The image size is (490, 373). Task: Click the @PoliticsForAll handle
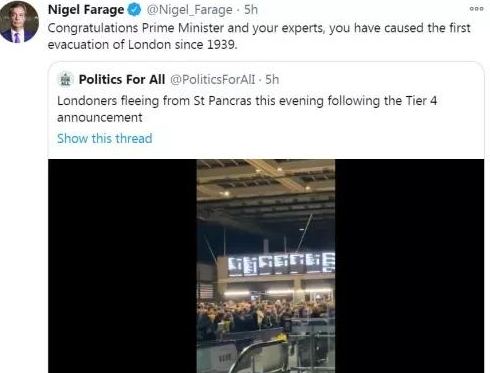(213, 80)
